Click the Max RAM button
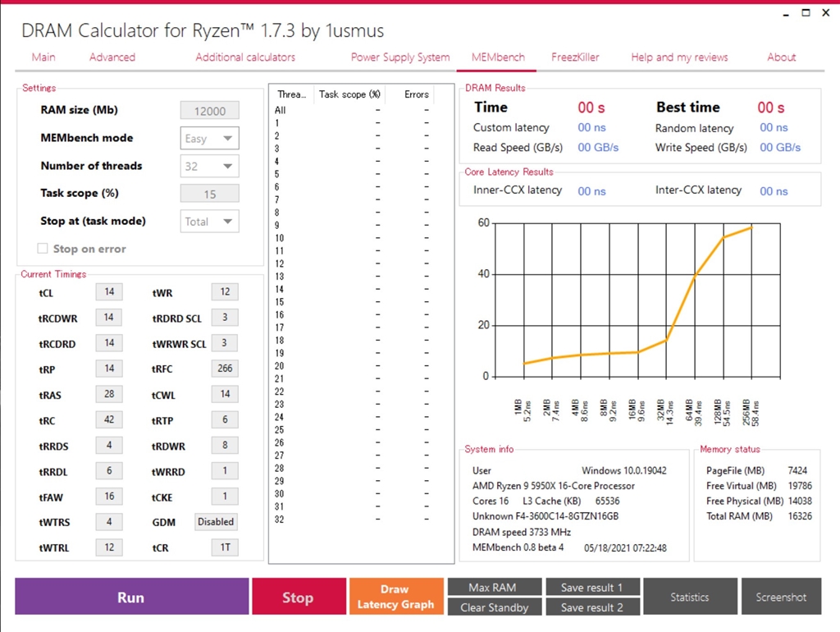This screenshot has height=632, width=840. [x=494, y=587]
